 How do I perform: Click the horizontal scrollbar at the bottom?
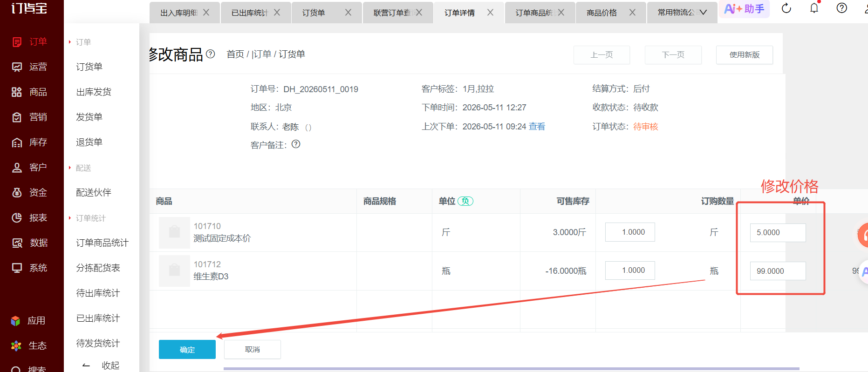click(512, 369)
